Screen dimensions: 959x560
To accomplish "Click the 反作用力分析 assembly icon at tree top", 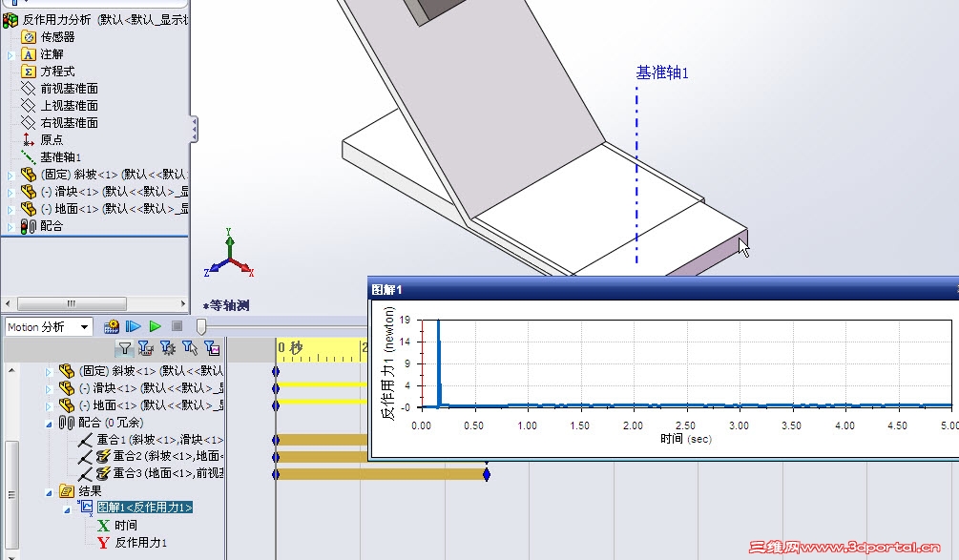I will pos(10,20).
